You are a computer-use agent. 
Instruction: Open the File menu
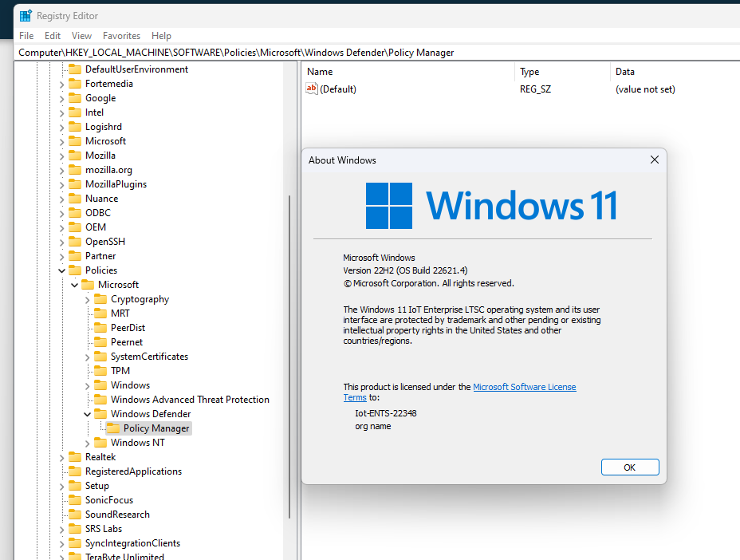click(x=26, y=36)
